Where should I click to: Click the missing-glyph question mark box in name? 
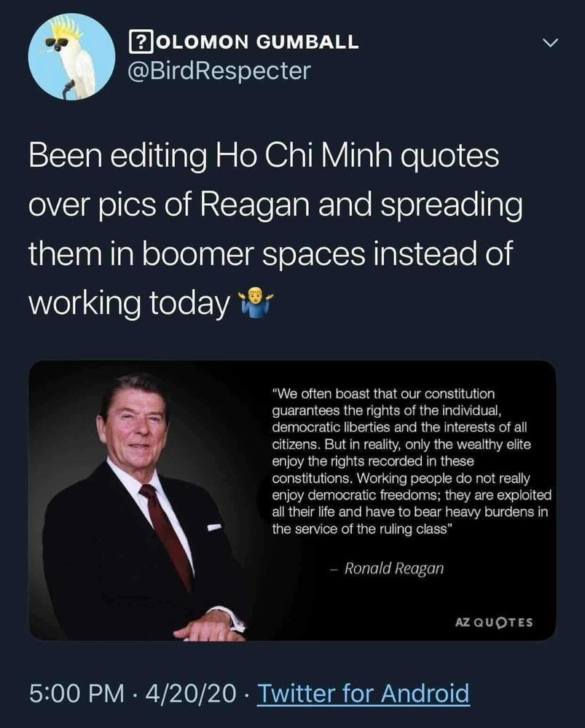click(x=141, y=42)
